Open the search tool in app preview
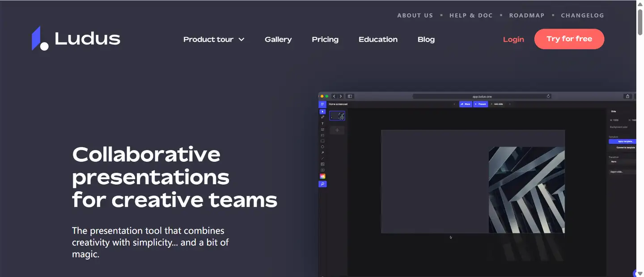Image resolution: width=644 pixels, height=277 pixels. (322, 184)
